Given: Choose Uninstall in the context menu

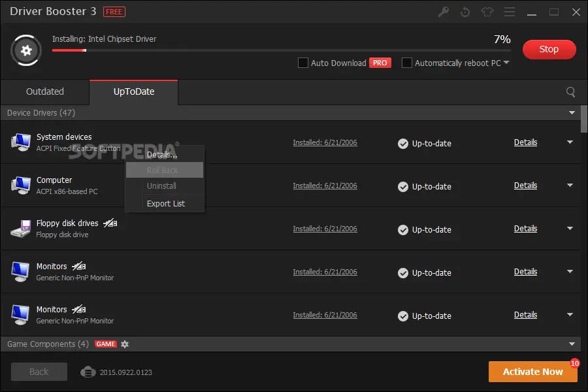Looking at the screenshot, I should tap(165, 186).
